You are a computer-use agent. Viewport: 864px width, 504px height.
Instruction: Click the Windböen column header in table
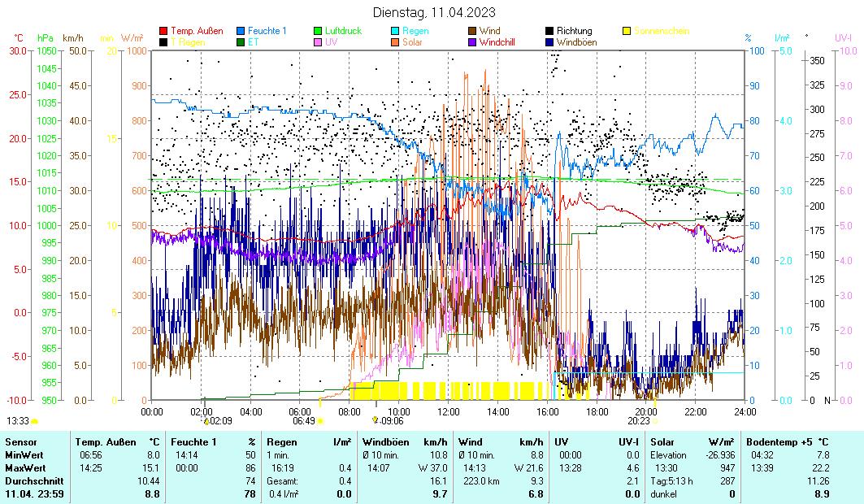point(384,441)
